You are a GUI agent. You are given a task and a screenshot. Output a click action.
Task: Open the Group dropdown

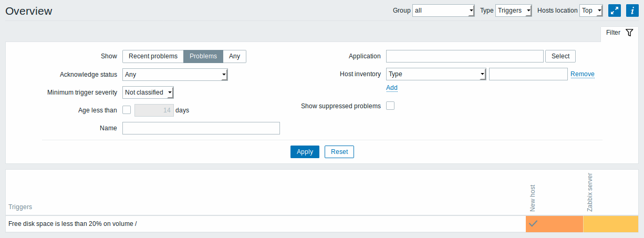click(444, 11)
